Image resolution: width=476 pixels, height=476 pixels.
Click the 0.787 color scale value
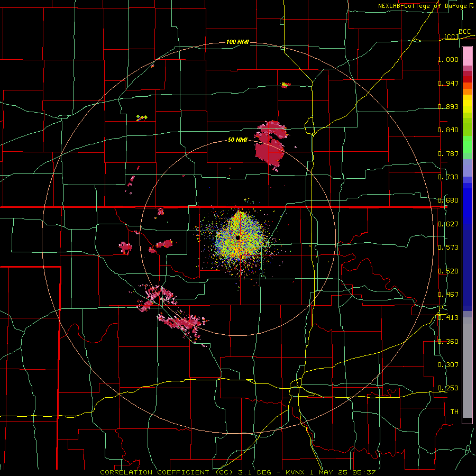pyautogui.click(x=448, y=153)
